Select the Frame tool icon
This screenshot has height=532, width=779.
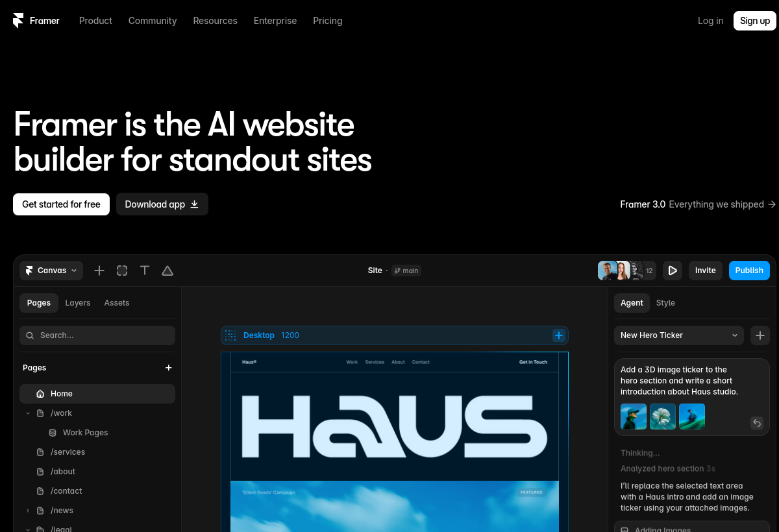point(122,271)
